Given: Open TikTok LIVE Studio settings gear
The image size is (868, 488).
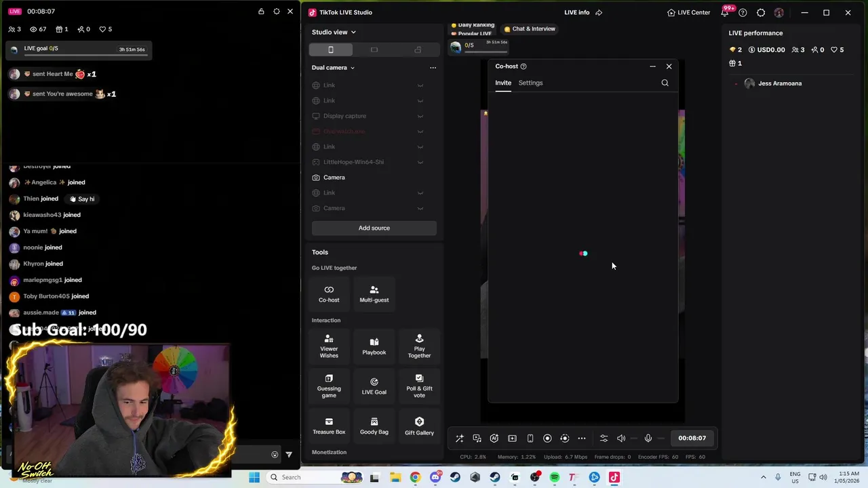Looking at the screenshot, I should [761, 12].
